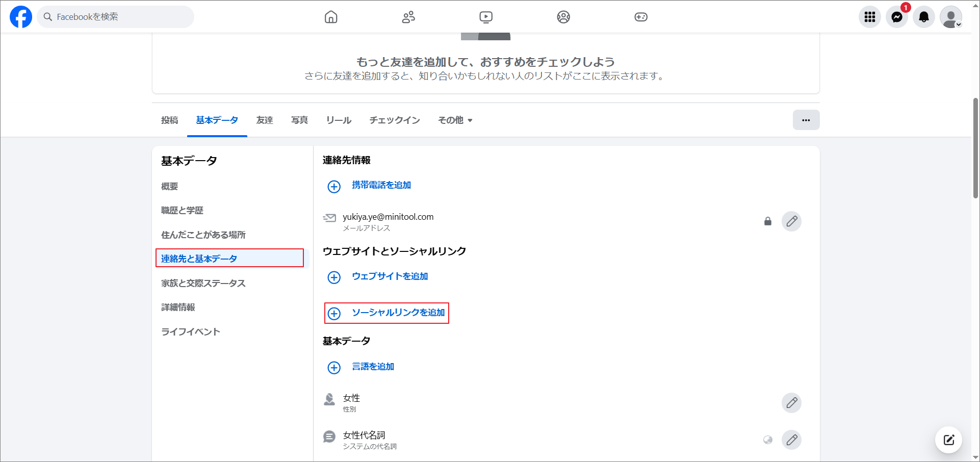Screen dimensions: 980x462
Task: Expand the その他 tab dropdown
Action: click(x=454, y=120)
